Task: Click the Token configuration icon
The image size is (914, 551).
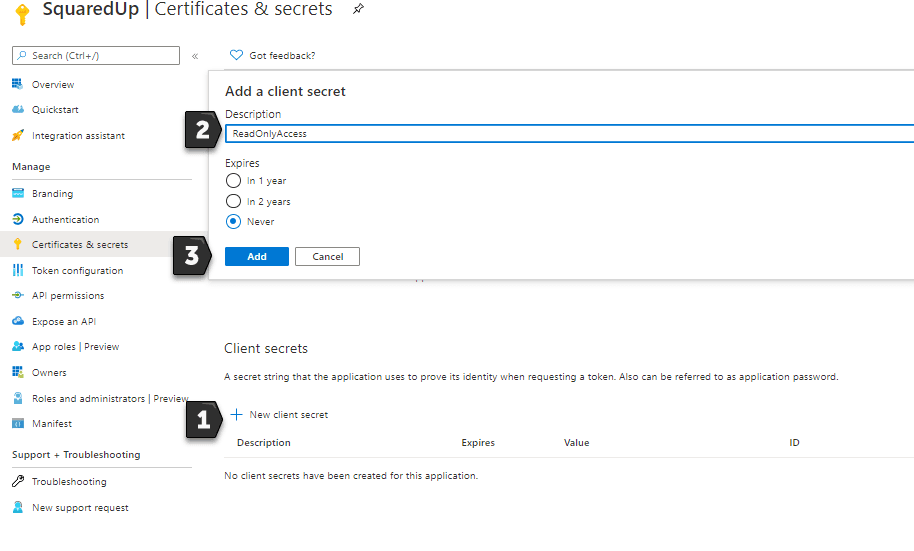Action: (17, 270)
